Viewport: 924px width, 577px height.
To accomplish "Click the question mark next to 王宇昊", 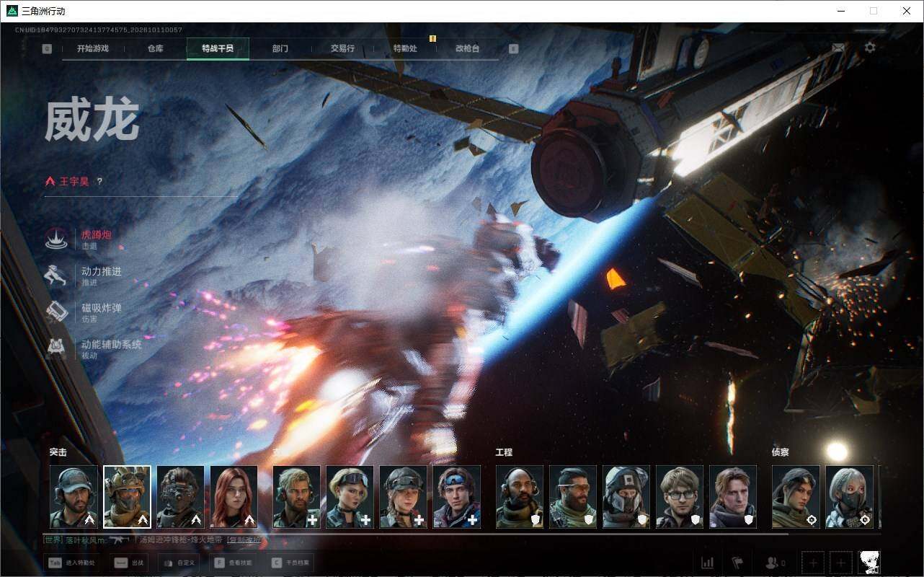I will [x=99, y=182].
